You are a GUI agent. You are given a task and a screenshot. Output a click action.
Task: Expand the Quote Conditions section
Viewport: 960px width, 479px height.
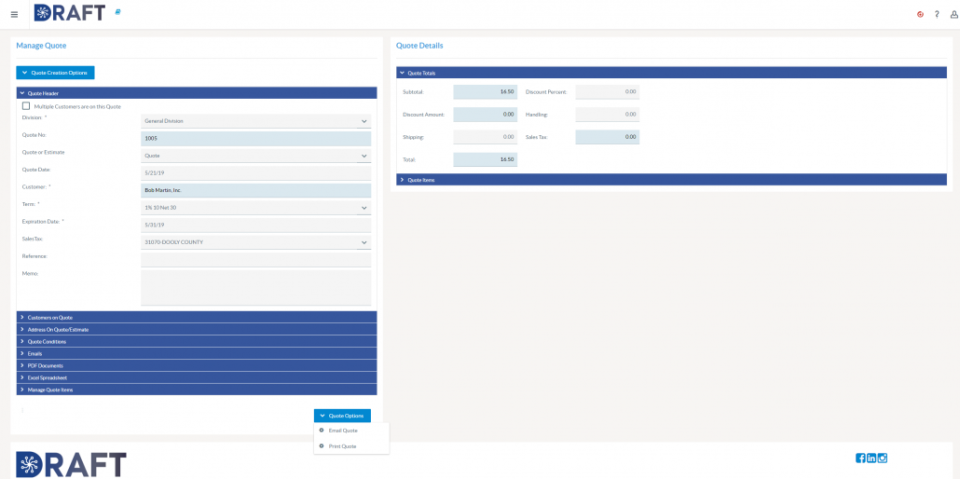tap(197, 341)
